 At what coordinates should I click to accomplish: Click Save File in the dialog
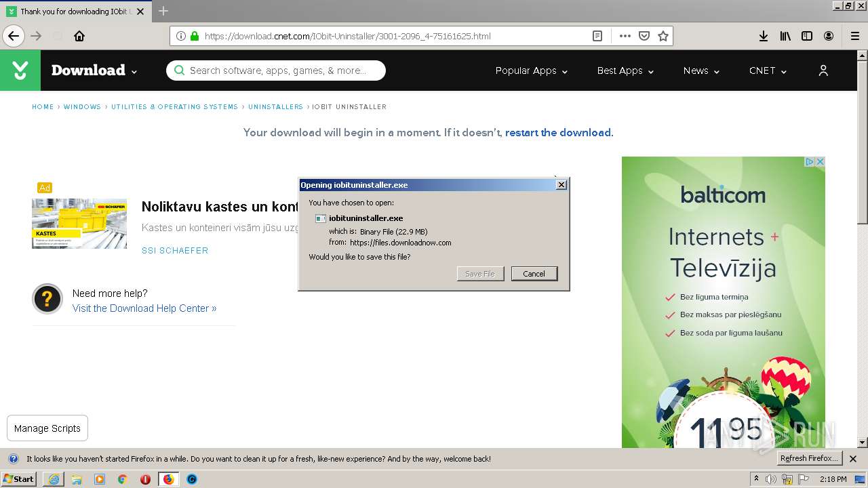point(480,274)
